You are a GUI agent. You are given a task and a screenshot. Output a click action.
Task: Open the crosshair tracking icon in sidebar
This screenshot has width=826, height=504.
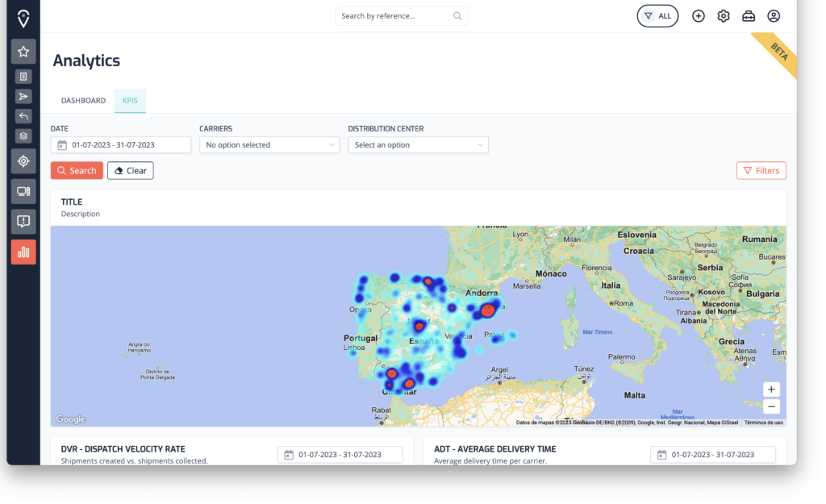pyautogui.click(x=23, y=161)
